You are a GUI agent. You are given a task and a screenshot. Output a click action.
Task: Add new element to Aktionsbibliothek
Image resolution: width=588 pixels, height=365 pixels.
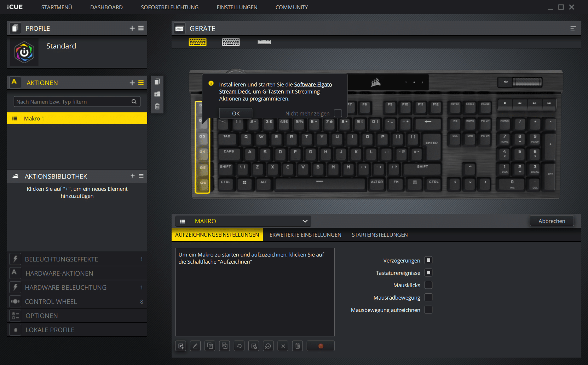click(x=132, y=176)
